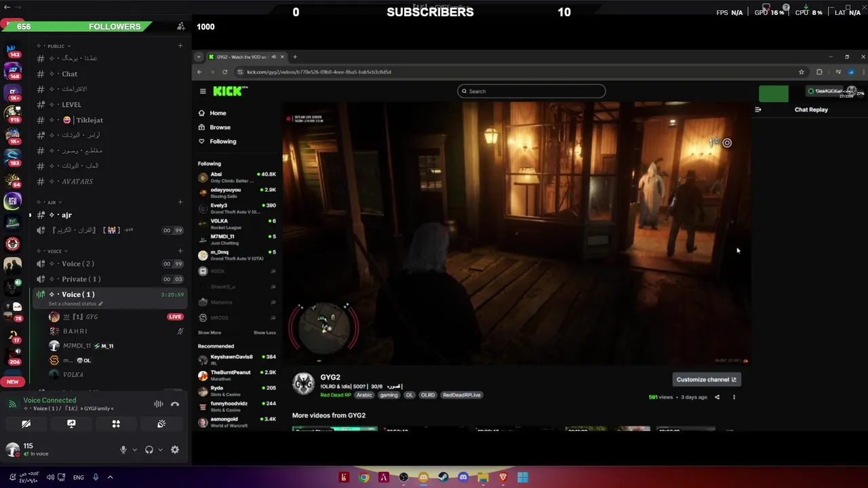The width and height of the screenshot is (868, 488).
Task: Open Steam from the Windows taskbar
Action: [443, 477]
